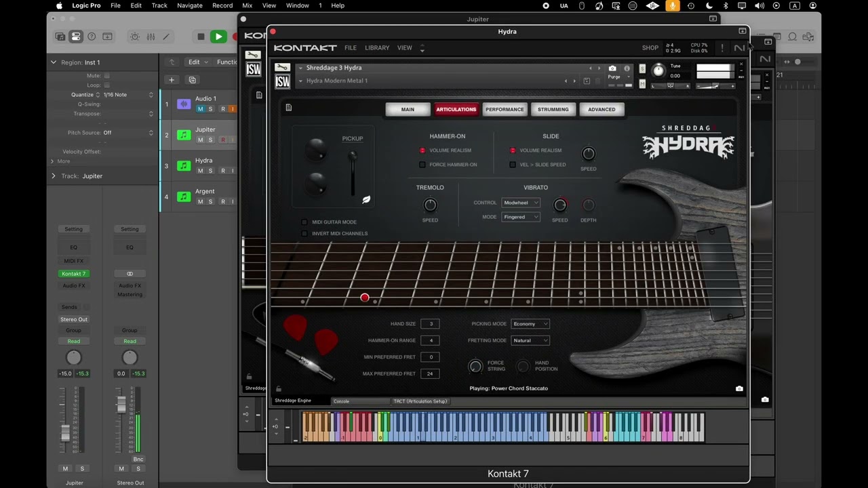Start playback with Logic play button
This screenshot has width=868, height=488.
point(218,37)
